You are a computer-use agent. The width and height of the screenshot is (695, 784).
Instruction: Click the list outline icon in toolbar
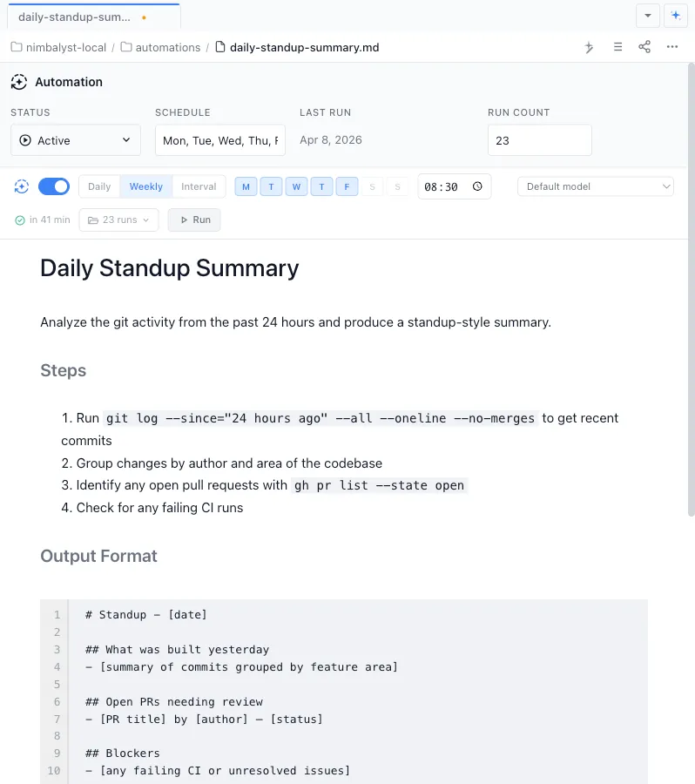[617, 47]
